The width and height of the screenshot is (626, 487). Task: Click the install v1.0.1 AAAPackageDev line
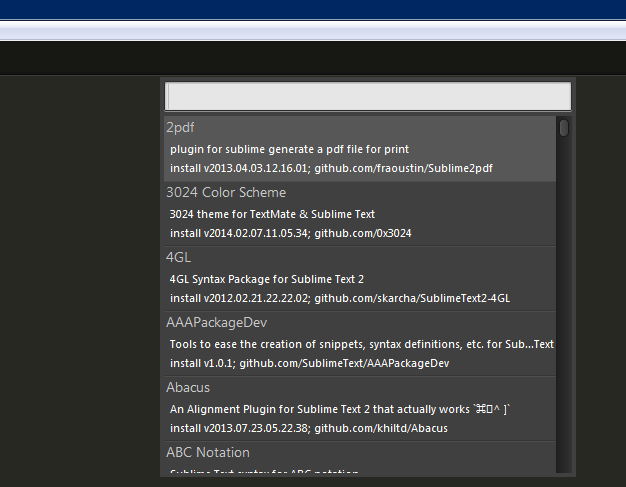309,364
